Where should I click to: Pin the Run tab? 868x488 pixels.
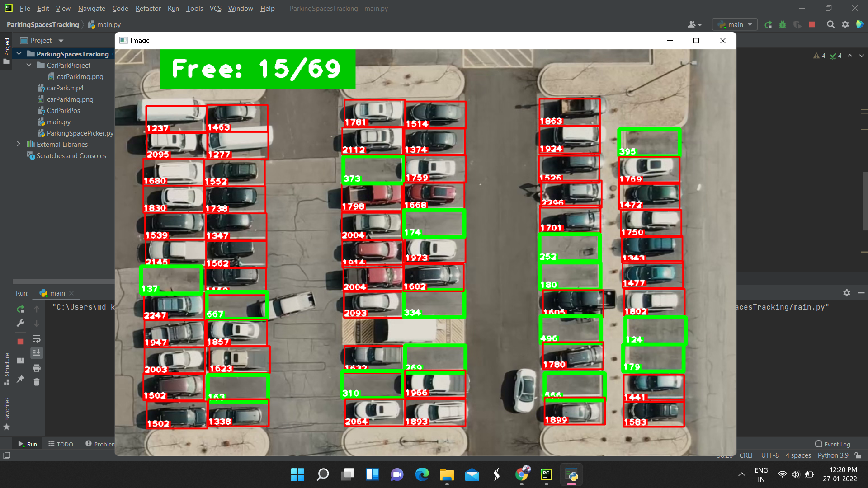click(x=20, y=379)
